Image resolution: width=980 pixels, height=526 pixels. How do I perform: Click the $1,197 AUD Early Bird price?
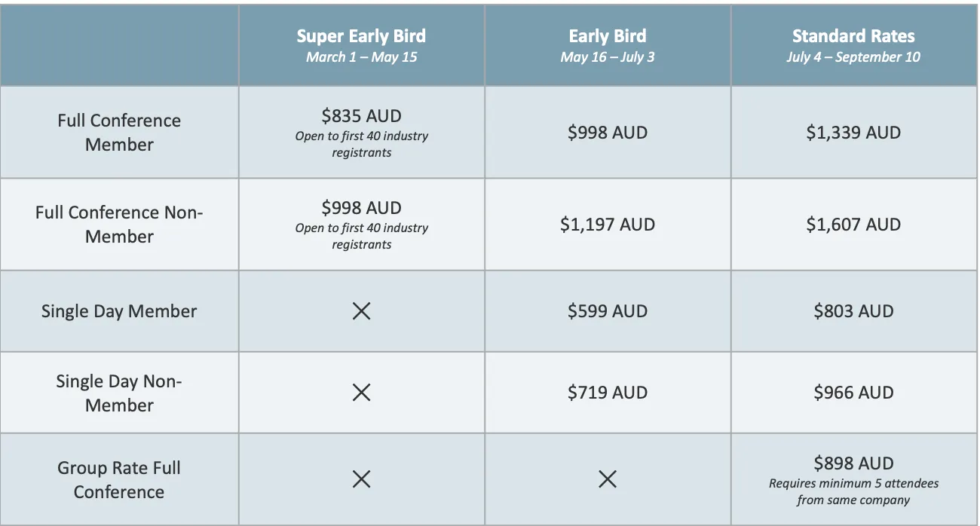pyautogui.click(x=608, y=225)
